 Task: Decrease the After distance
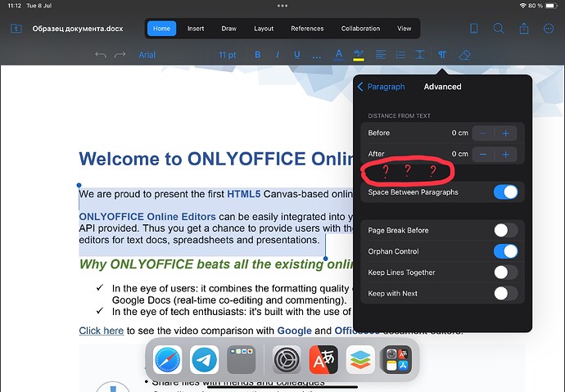point(483,155)
